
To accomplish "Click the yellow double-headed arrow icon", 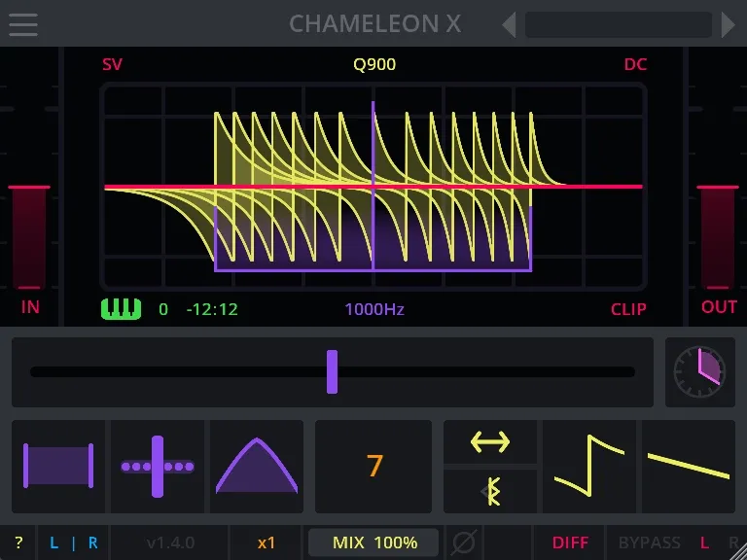I will click(x=490, y=442).
